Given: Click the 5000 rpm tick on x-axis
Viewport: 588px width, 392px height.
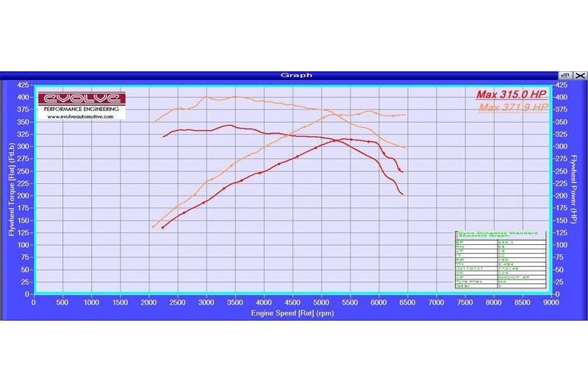Looking at the screenshot, I should point(321,302).
